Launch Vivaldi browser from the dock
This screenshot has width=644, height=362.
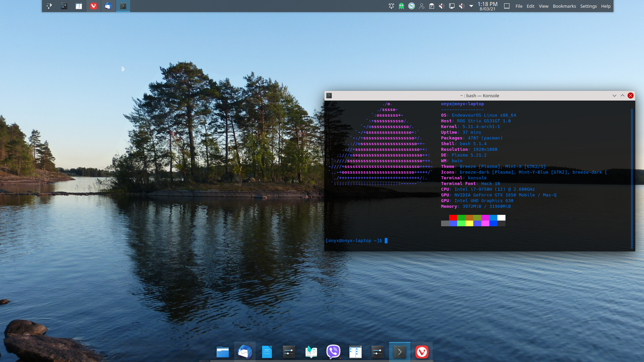point(422,352)
